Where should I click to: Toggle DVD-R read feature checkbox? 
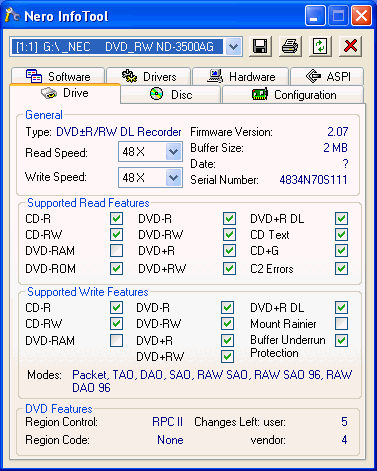point(229,219)
